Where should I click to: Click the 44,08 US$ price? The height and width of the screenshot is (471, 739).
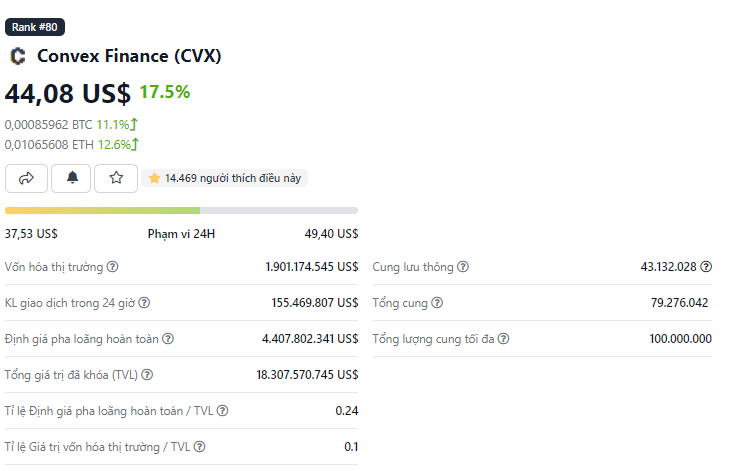click(68, 93)
